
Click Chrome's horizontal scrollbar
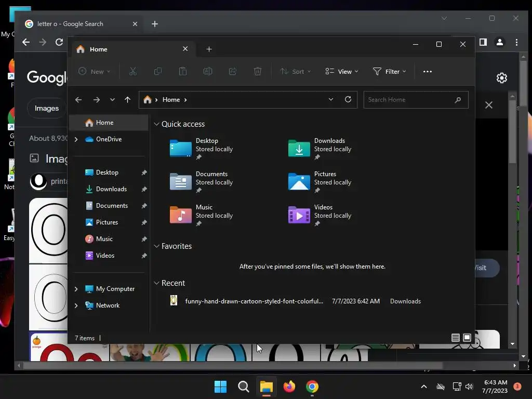coord(232,365)
